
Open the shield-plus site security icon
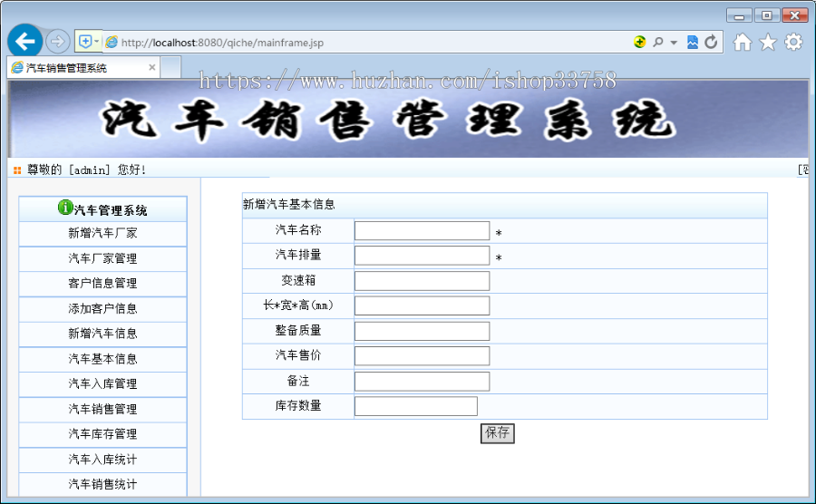(x=85, y=41)
